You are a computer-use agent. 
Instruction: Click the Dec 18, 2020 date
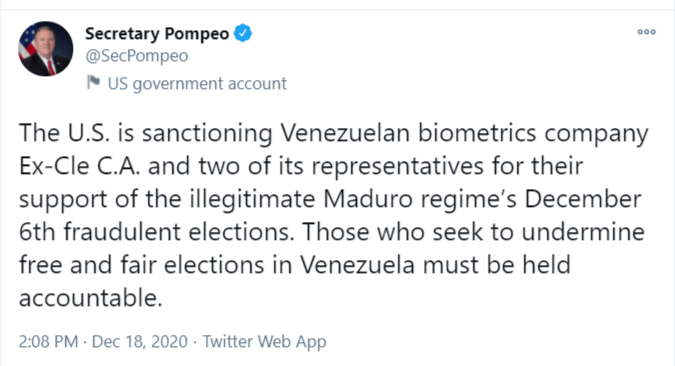pos(140,341)
